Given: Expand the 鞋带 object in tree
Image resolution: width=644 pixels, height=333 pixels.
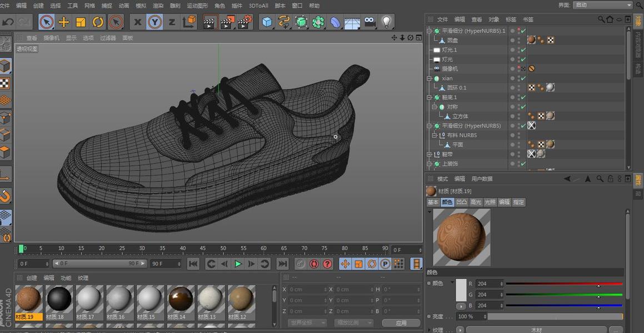Looking at the screenshot, I should (x=430, y=154).
